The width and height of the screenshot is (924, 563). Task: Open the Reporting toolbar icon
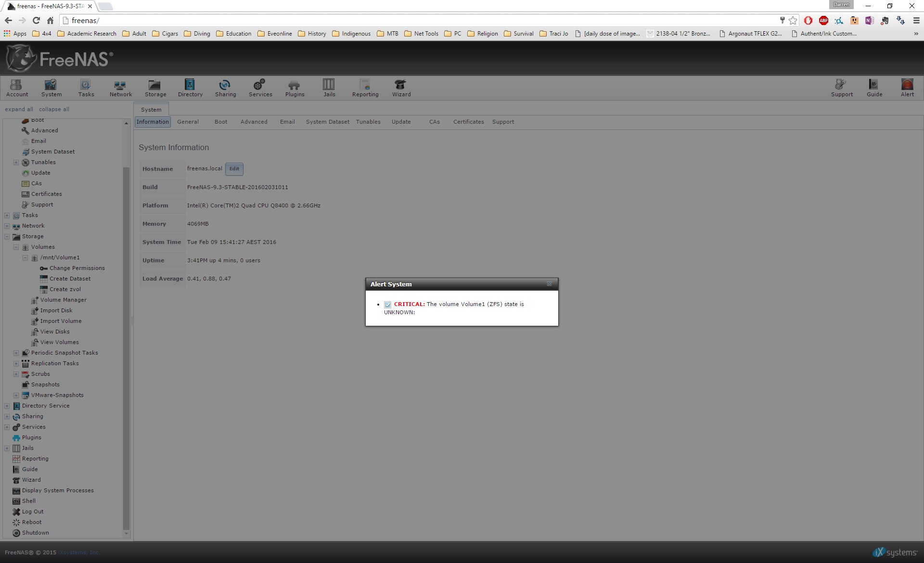[x=365, y=88]
